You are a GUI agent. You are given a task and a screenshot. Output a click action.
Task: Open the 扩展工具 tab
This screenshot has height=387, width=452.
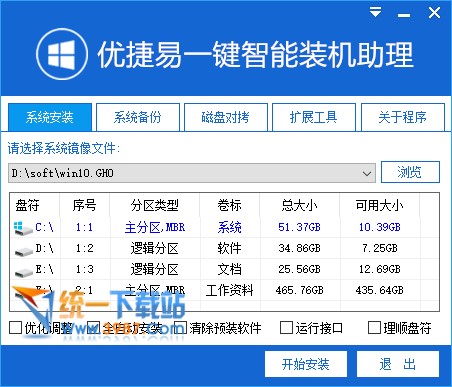314,117
